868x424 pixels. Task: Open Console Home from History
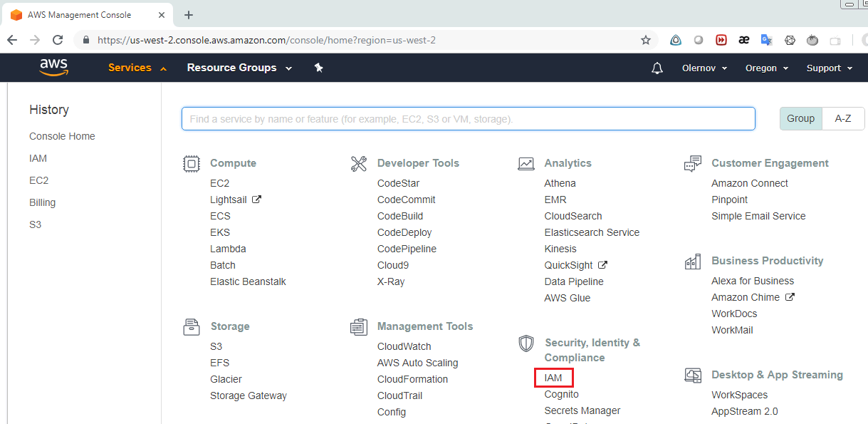click(x=62, y=136)
